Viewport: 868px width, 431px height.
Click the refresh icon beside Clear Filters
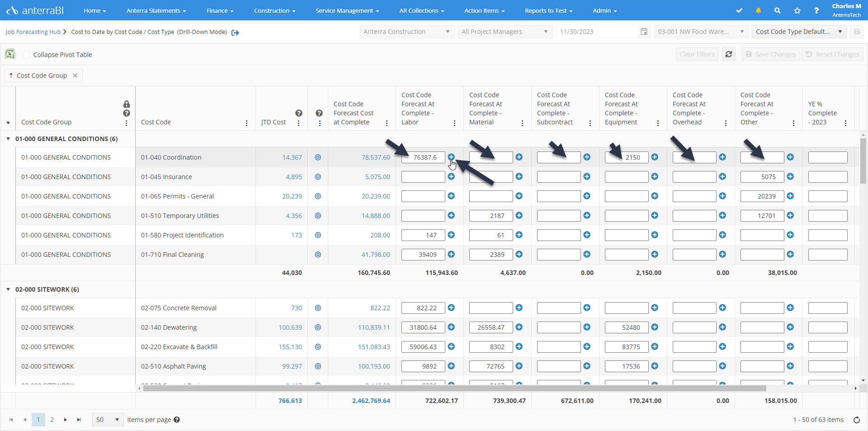point(728,54)
